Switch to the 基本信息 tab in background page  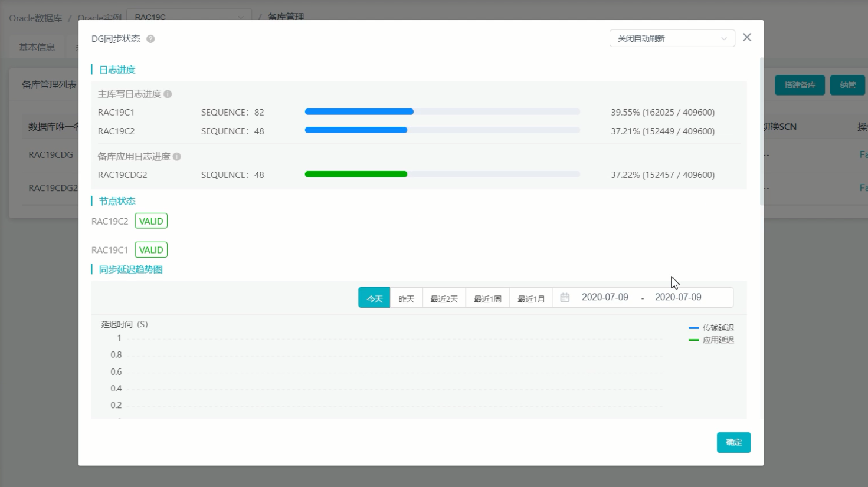[37, 47]
